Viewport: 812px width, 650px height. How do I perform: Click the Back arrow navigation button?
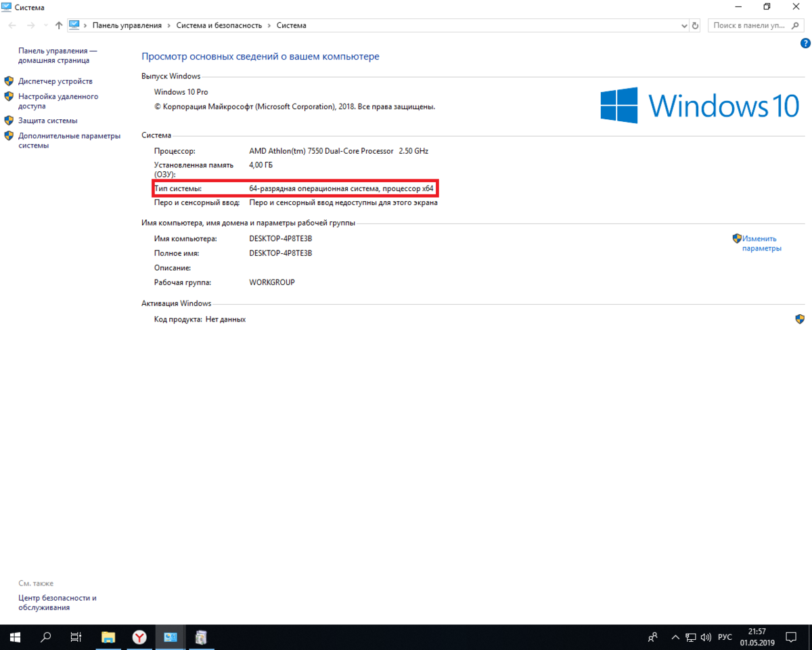12,25
